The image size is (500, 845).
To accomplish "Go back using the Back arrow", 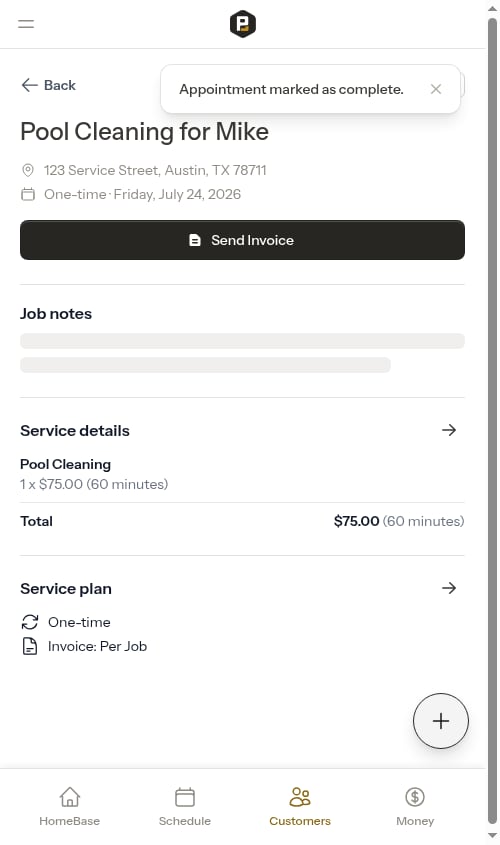I will coord(48,85).
